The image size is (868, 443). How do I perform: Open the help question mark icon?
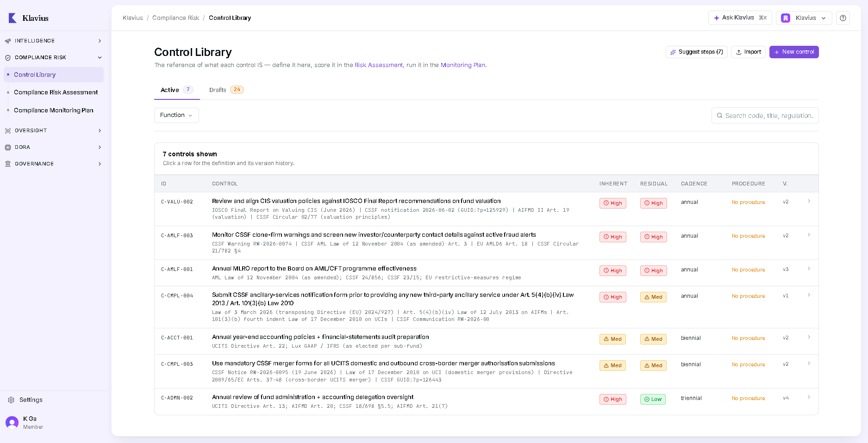(x=843, y=18)
